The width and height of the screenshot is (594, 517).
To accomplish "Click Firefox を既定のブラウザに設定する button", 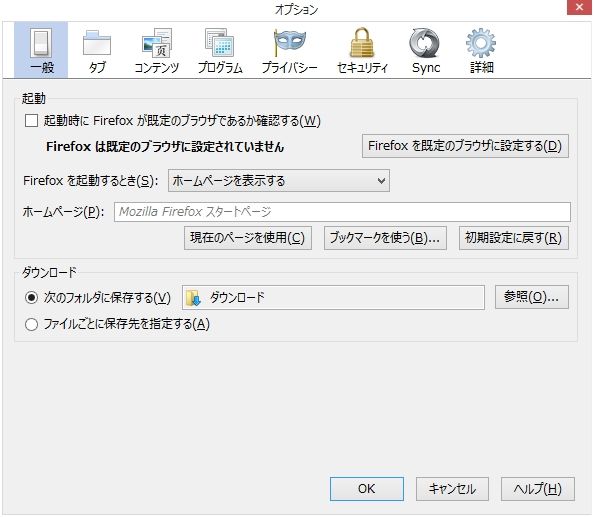I will pyautogui.click(x=465, y=146).
